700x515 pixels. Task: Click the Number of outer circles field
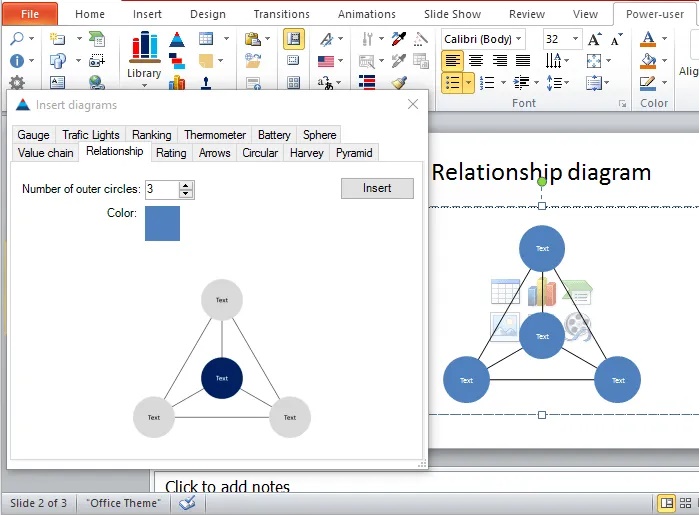[x=162, y=189]
